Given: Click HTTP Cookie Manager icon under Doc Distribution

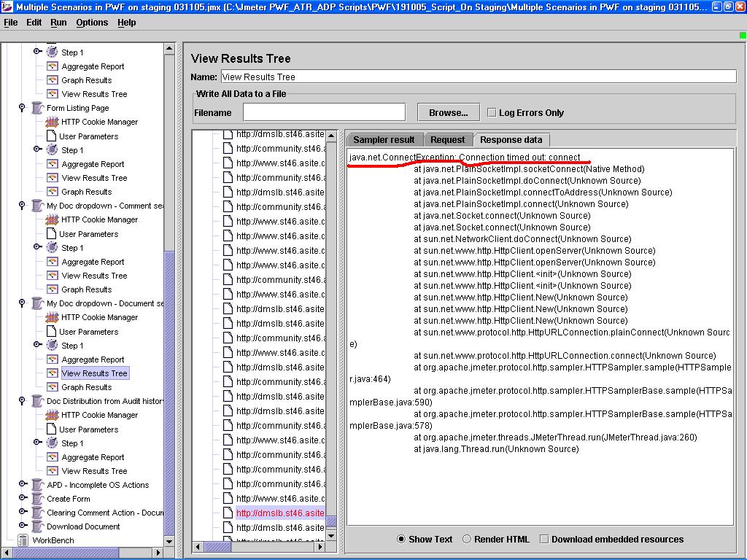Looking at the screenshot, I should 52,415.
